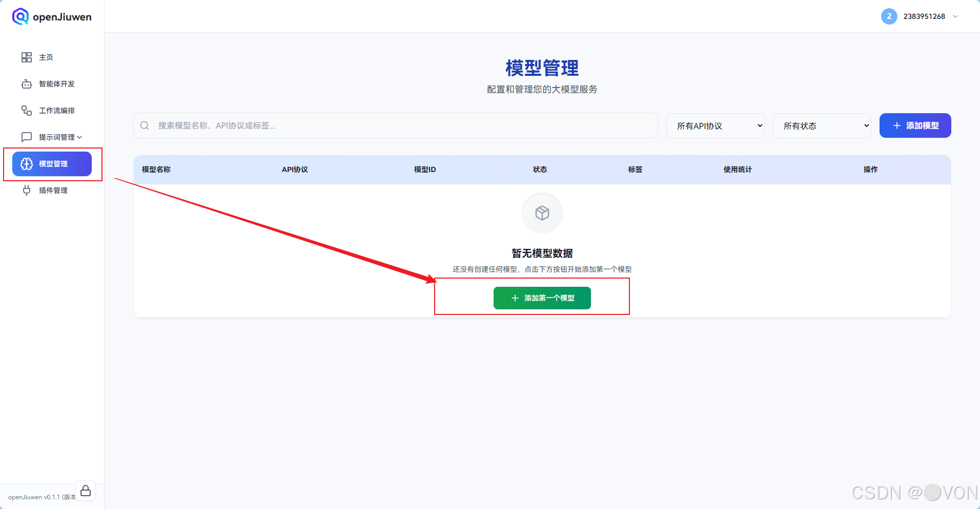980x509 pixels.
Task: Click the search magnifier icon
Action: (x=145, y=125)
